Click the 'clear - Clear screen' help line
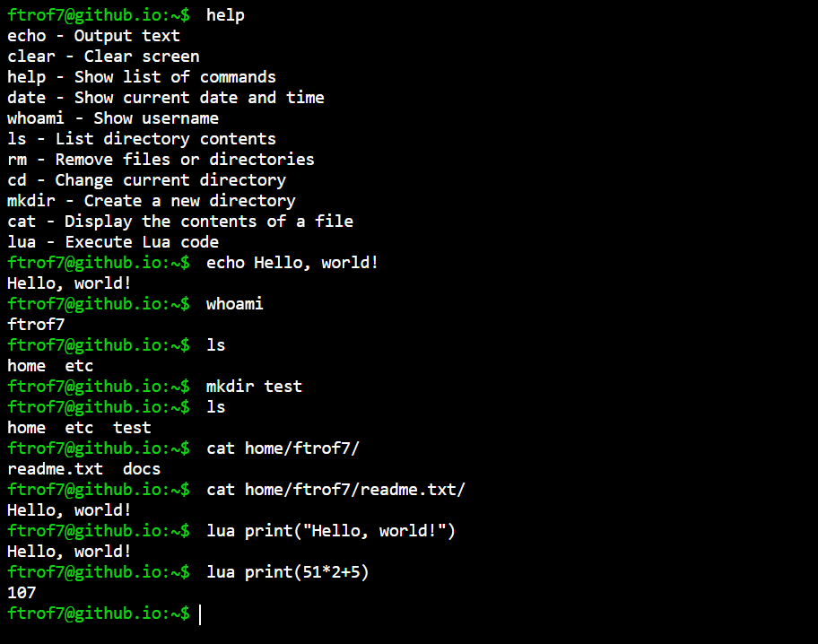818x644 pixels. pyautogui.click(x=103, y=57)
